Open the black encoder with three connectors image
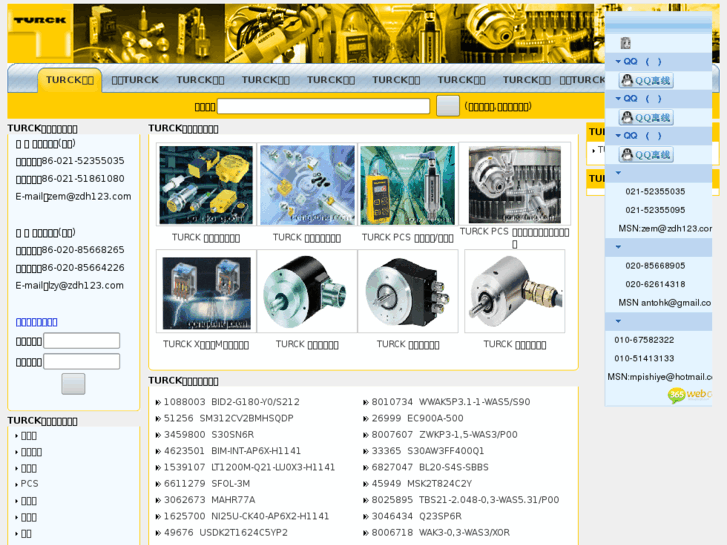The image size is (727, 545). point(408,291)
